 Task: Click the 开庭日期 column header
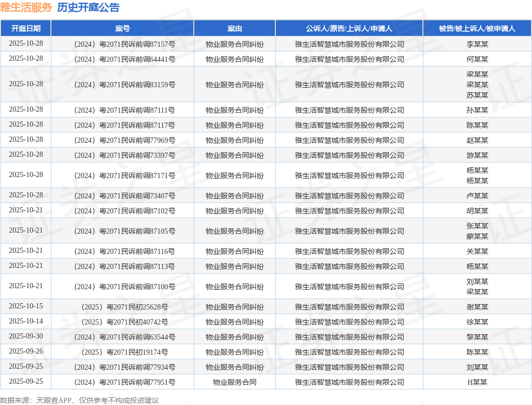26,29
